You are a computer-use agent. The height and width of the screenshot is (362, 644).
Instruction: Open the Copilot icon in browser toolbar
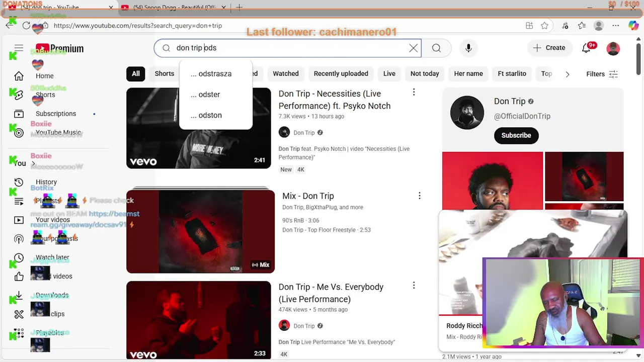[x=633, y=26]
